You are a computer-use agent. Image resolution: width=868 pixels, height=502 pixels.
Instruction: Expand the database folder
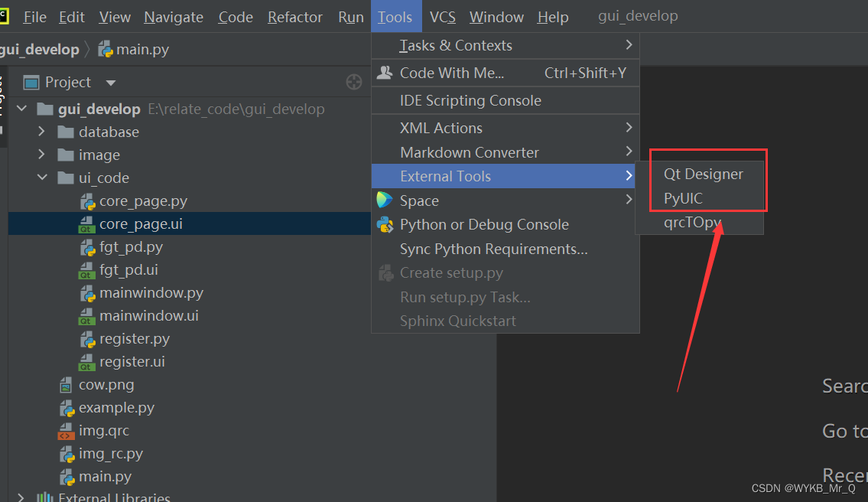pos(42,132)
